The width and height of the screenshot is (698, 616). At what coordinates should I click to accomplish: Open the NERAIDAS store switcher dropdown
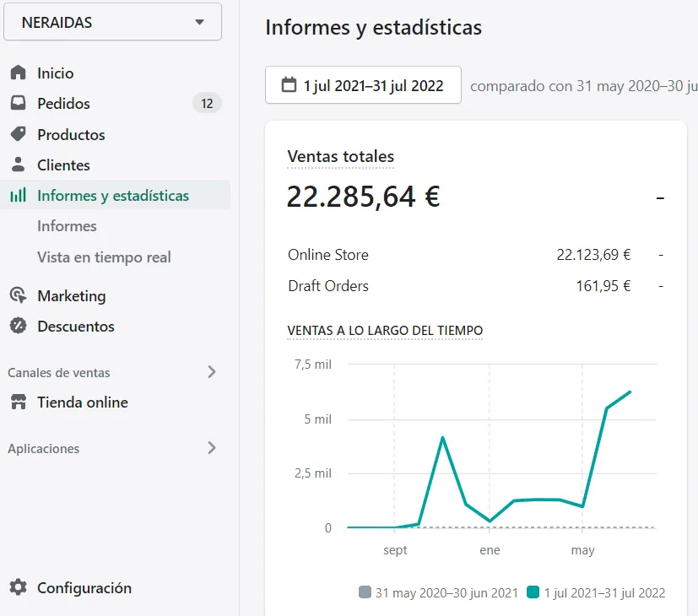point(112,22)
